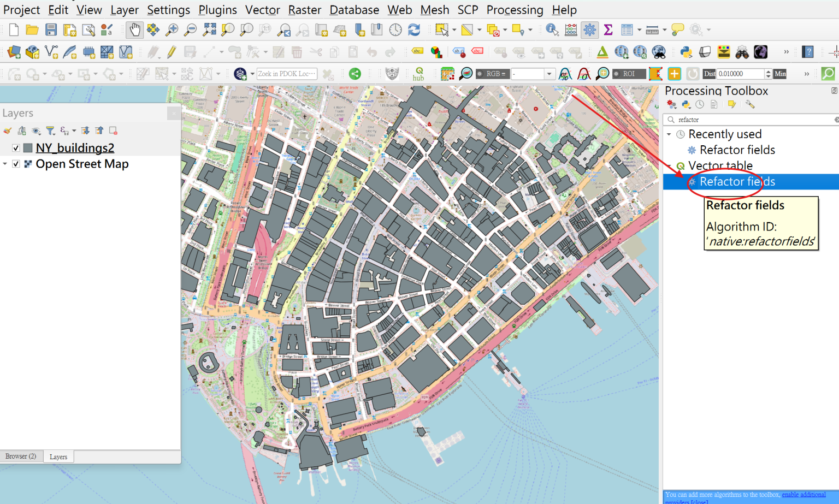Uncheck the NY_buildings2 layer visibility
839x504 pixels.
[x=15, y=147]
